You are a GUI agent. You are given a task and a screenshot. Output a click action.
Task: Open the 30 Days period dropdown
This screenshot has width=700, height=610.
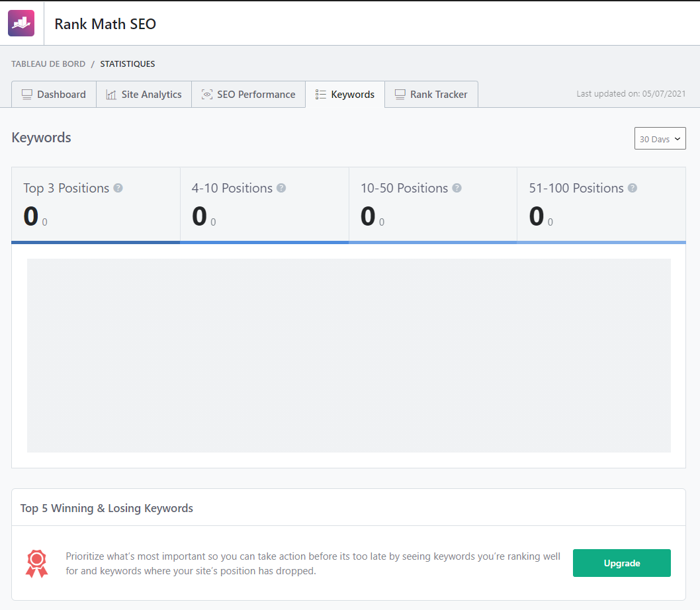click(660, 138)
